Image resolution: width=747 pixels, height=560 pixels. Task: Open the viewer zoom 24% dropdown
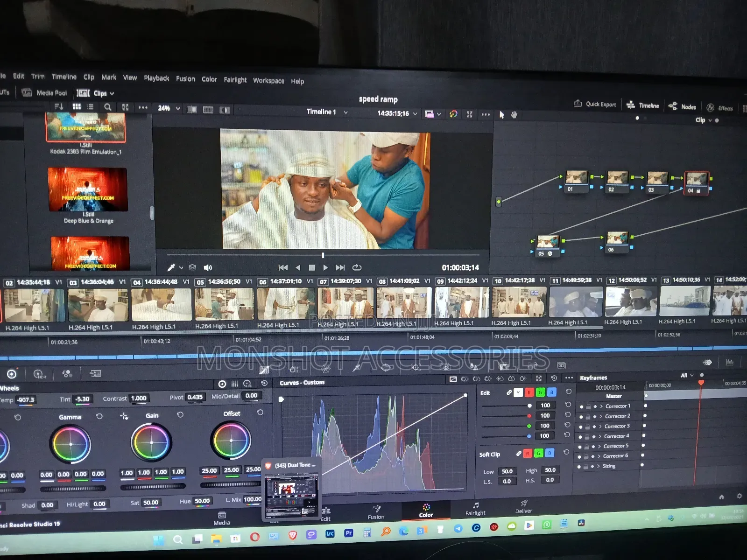pyautogui.click(x=178, y=109)
